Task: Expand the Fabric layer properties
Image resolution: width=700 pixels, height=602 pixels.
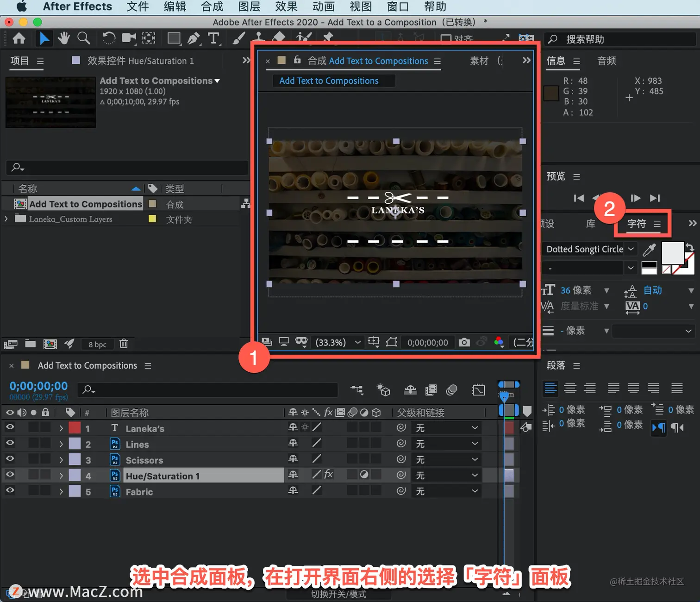Action: (x=61, y=491)
